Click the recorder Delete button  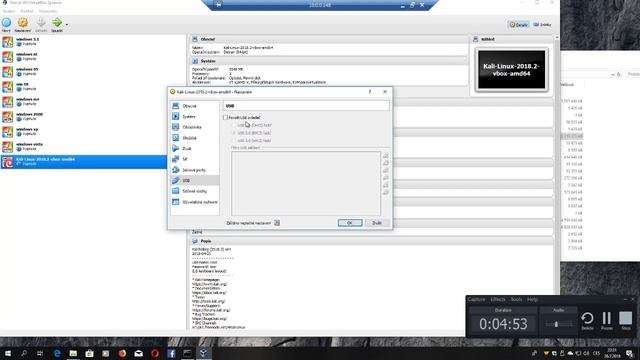(587, 321)
